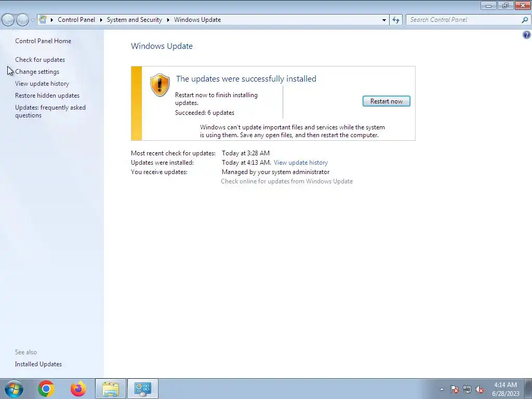
Task: Click the Control Panel address bar icon
Action: click(x=43, y=20)
